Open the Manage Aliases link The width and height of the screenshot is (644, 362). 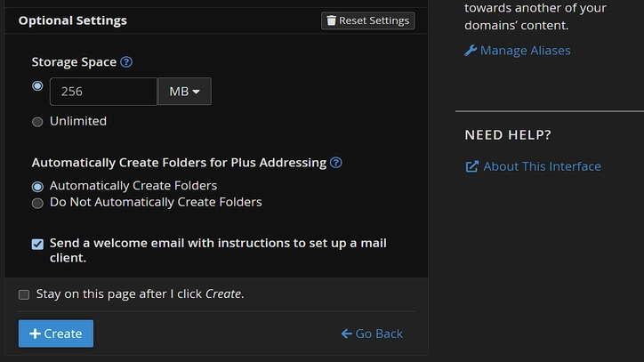[x=525, y=51]
